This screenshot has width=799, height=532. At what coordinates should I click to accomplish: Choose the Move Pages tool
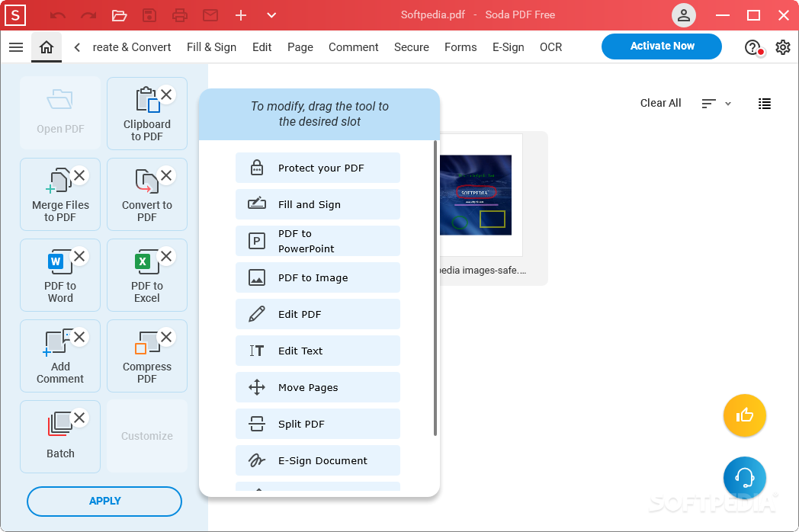[318, 388]
